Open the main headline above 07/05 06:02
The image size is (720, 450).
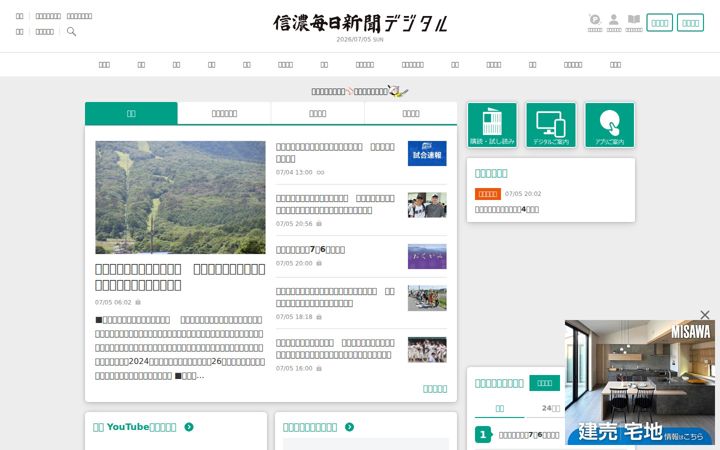[x=180, y=277]
